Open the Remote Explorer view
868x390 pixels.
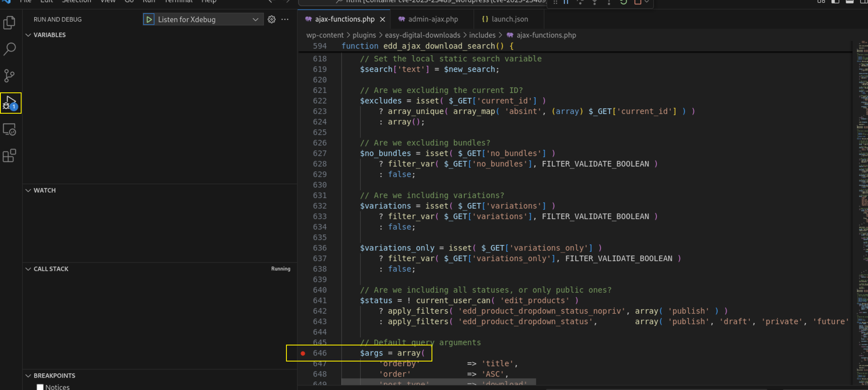point(9,129)
